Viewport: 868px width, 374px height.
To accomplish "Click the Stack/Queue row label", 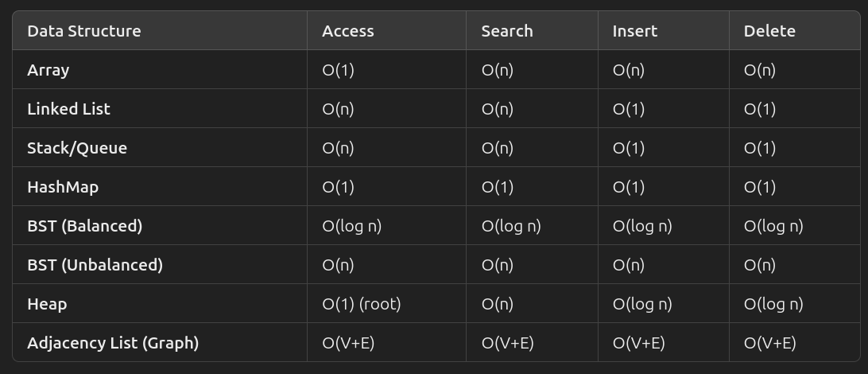I will pos(77,148).
